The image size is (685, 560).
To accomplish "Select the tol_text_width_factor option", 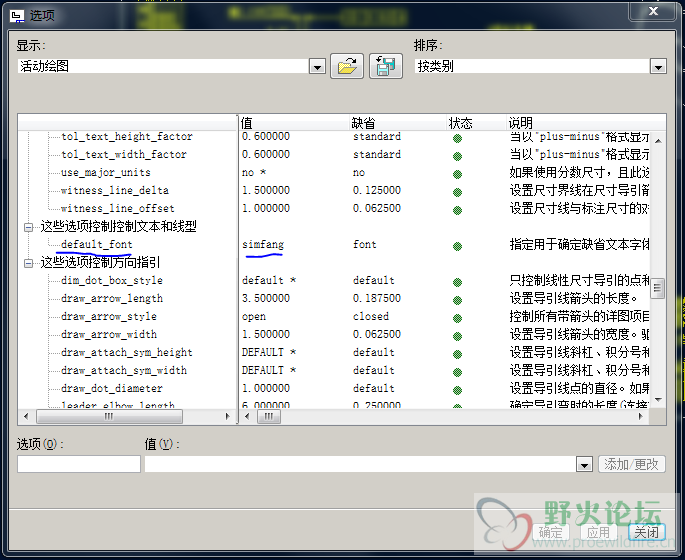I will [x=124, y=155].
